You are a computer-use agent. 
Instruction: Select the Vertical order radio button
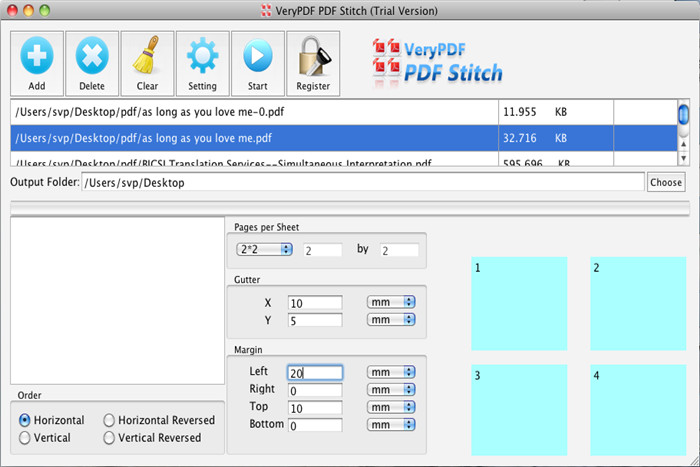click(x=25, y=438)
